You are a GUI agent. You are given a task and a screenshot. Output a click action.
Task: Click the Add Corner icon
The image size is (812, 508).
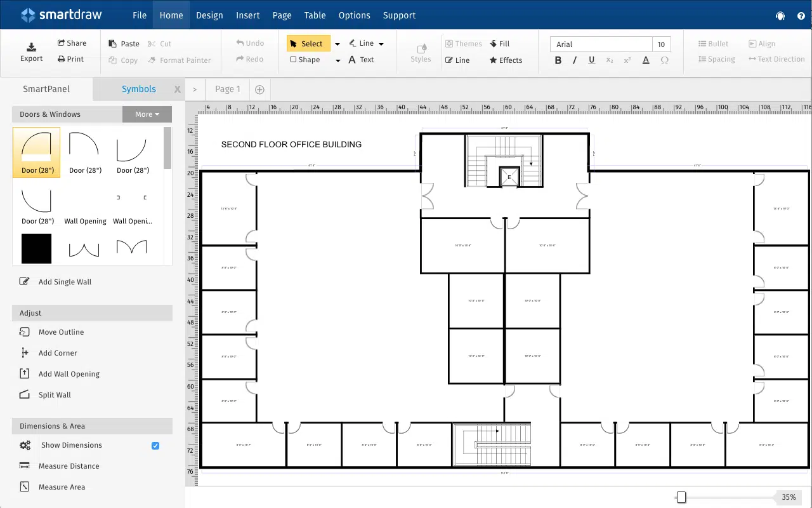pyautogui.click(x=25, y=353)
